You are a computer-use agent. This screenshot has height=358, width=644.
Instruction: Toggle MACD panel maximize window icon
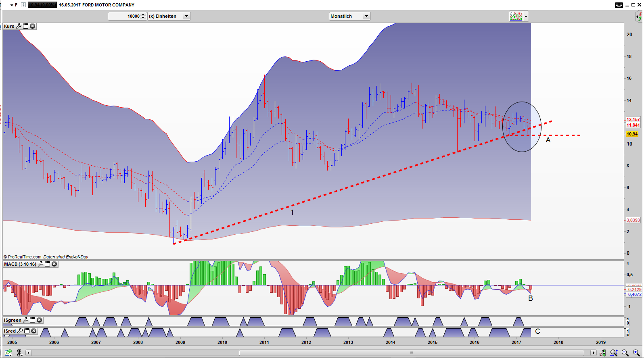coord(48,264)
